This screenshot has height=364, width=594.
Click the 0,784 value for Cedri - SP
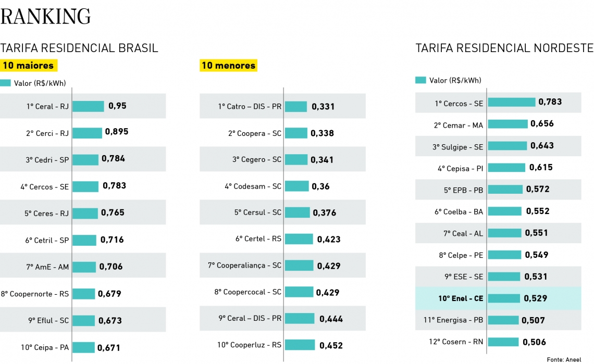[x=113, y=158]
